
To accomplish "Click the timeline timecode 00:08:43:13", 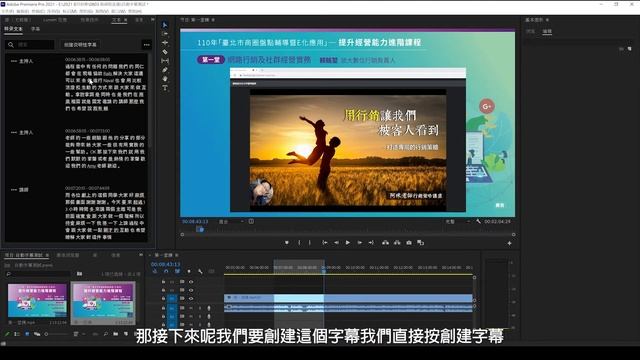I will click(x=165, y=264).
